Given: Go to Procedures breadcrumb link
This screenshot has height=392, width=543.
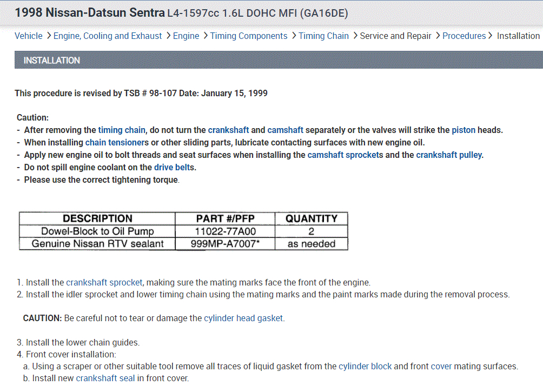Looking at the screenshot, I should click(464, 36).
